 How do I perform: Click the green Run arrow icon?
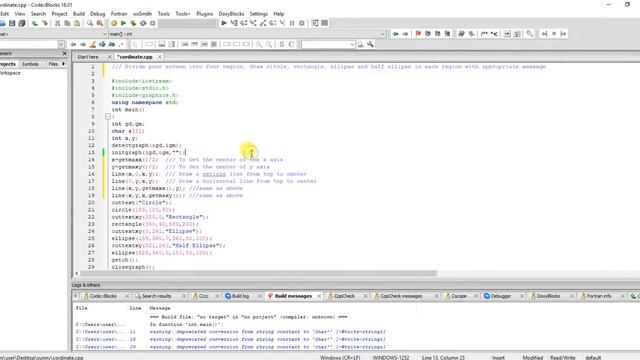(123, 24)
